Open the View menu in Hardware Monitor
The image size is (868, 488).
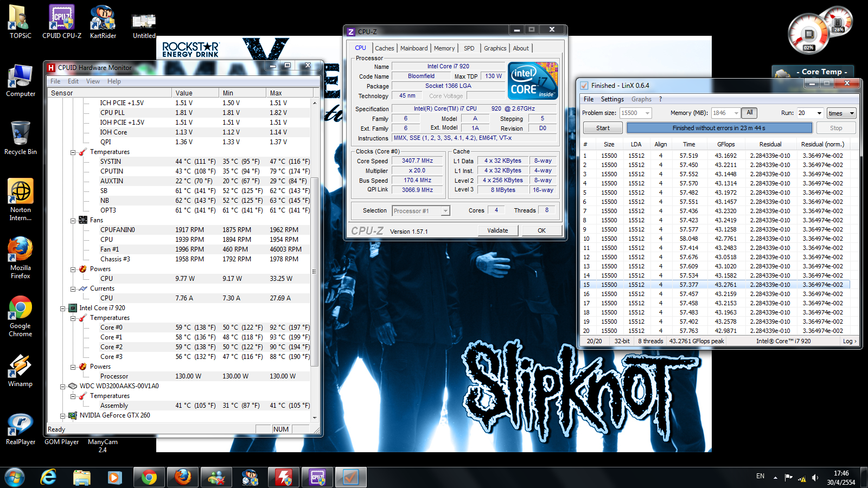point(93,81)
